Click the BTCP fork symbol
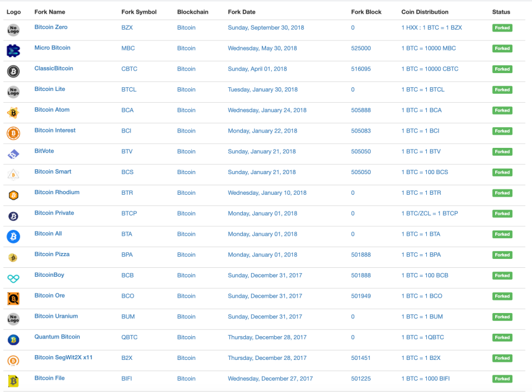 point(129,214)
